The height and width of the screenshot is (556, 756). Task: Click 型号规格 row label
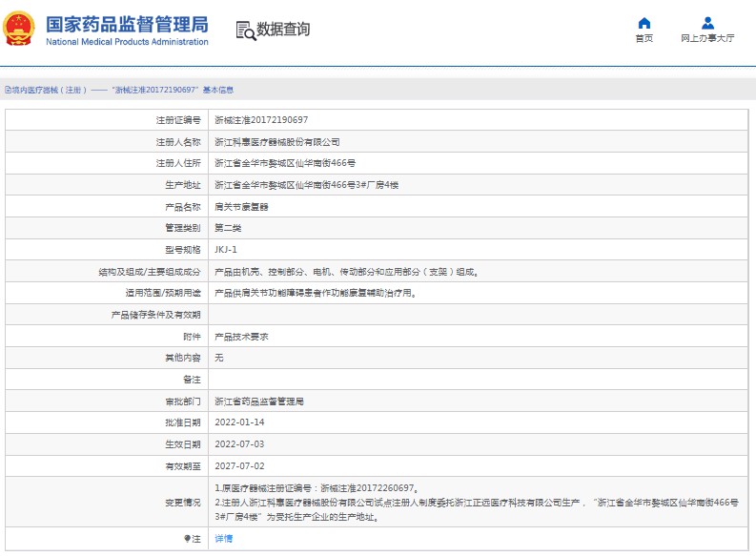click(183, 250)
